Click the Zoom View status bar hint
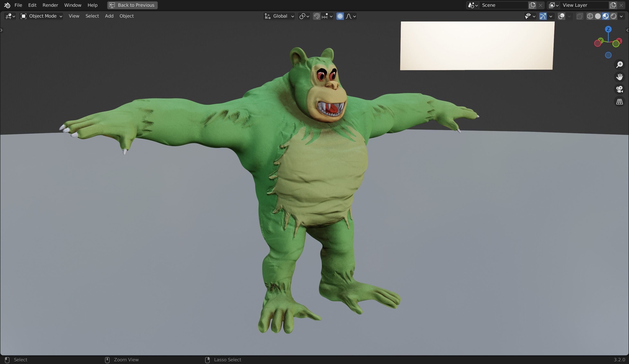This screenshot has width=629, height=364. click(126, 359)
